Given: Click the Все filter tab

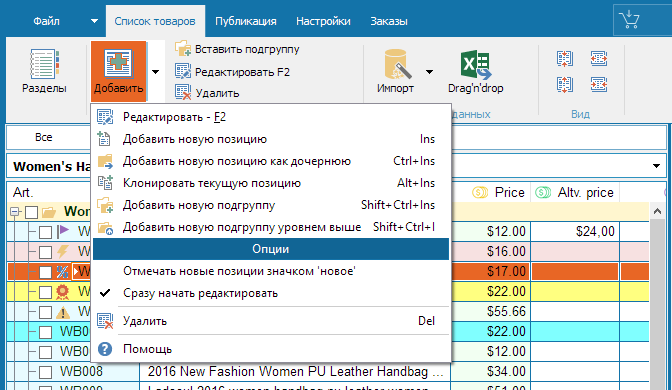Looking at the screenshot, I should click(x=43, y=137).
